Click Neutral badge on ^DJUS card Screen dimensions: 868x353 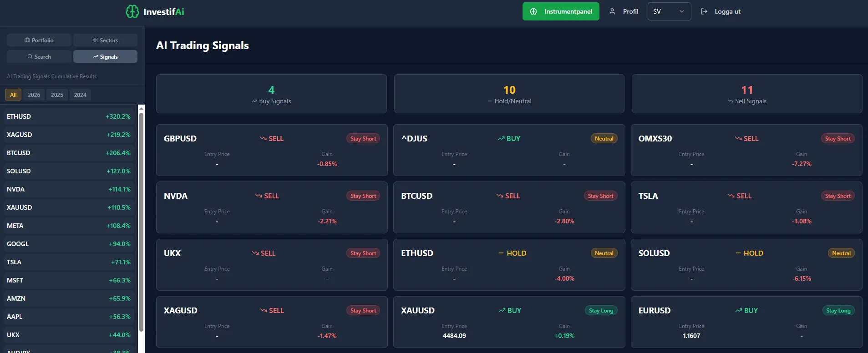[604, 138]
